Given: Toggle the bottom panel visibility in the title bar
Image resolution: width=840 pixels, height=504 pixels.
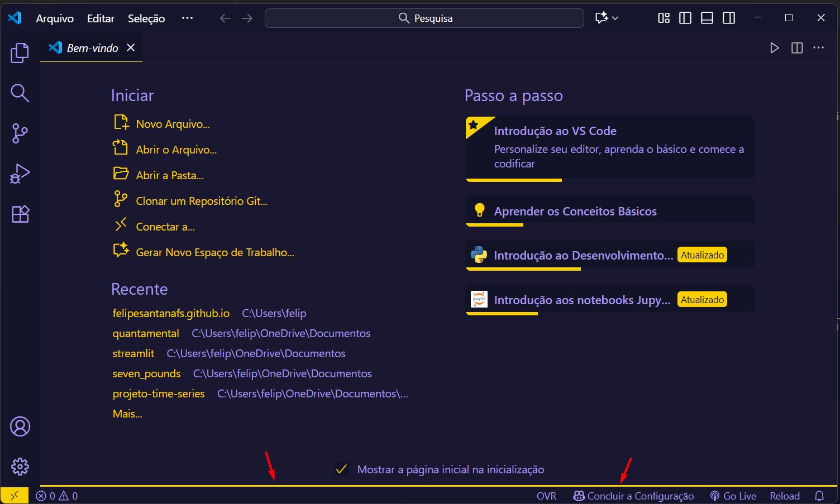Looking at the screenshot, I should (x=707, y=17).
